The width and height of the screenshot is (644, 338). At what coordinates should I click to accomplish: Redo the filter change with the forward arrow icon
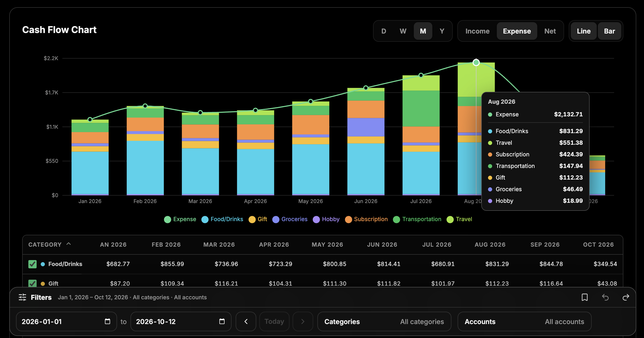(x=626, y=297)
